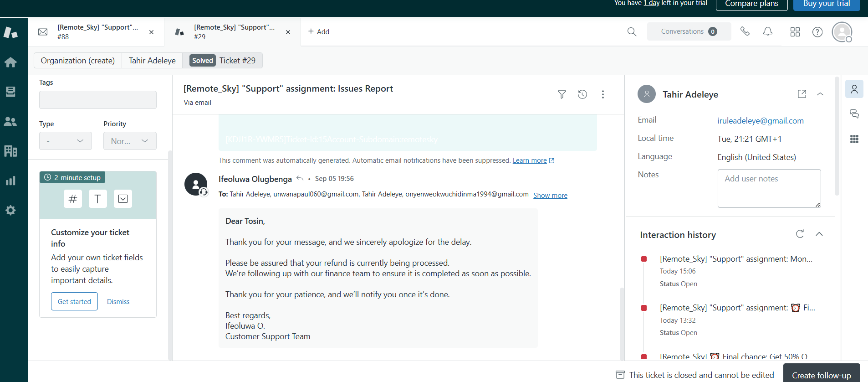Refresh interaction history
Screen dimensions: 868x382
point(800,234)
